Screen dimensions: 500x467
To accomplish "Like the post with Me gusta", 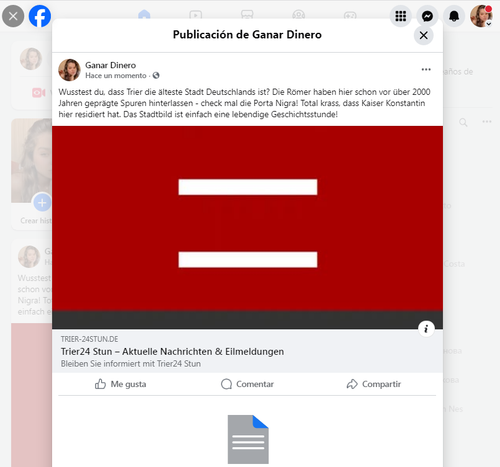I will [120, 384].
